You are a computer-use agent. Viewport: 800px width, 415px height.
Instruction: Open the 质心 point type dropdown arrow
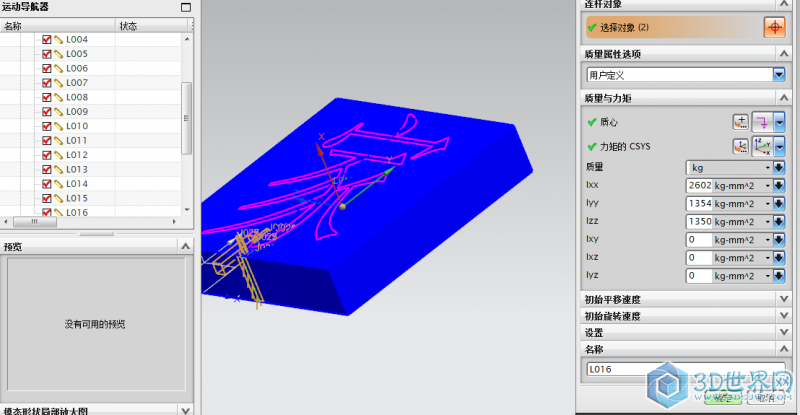pos(779,122)
